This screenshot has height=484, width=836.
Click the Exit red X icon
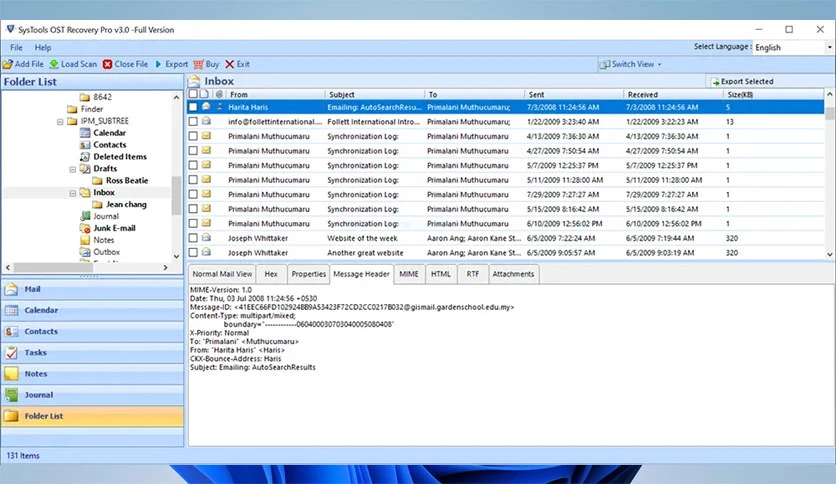point(229,64)
